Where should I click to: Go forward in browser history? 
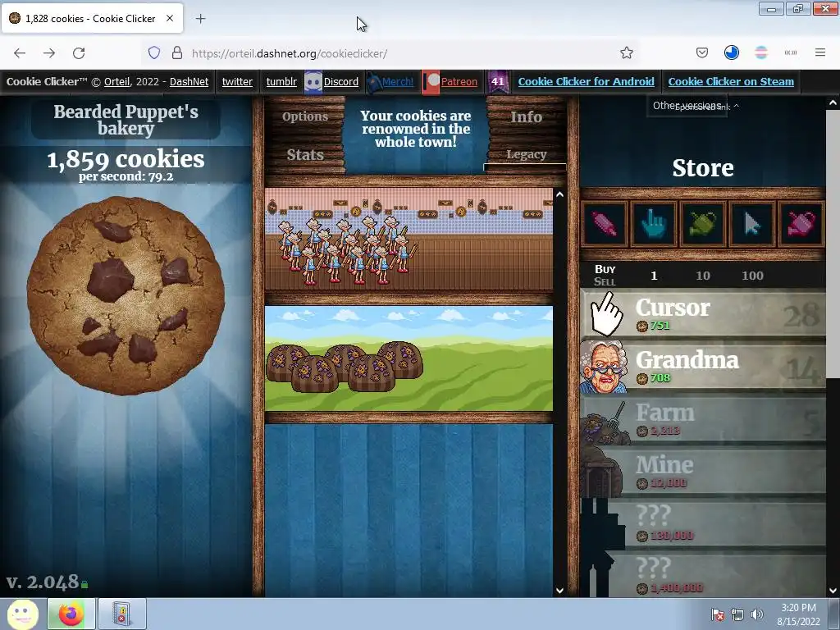point(49,53)
